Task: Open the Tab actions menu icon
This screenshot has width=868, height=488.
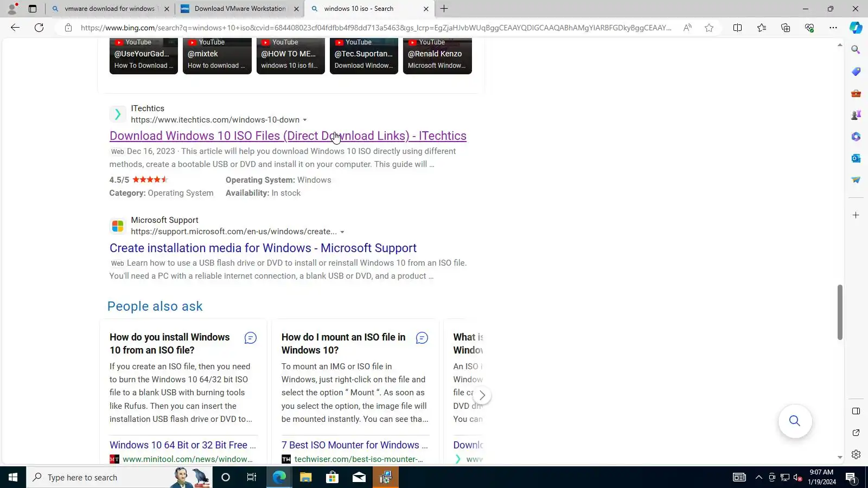Action: pos(33,9)
